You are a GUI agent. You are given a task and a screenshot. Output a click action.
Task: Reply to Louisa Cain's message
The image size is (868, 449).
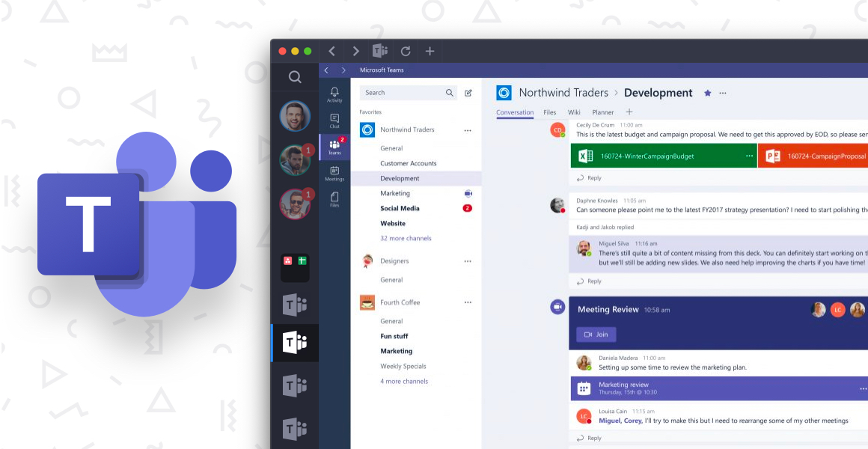point(589,438)
